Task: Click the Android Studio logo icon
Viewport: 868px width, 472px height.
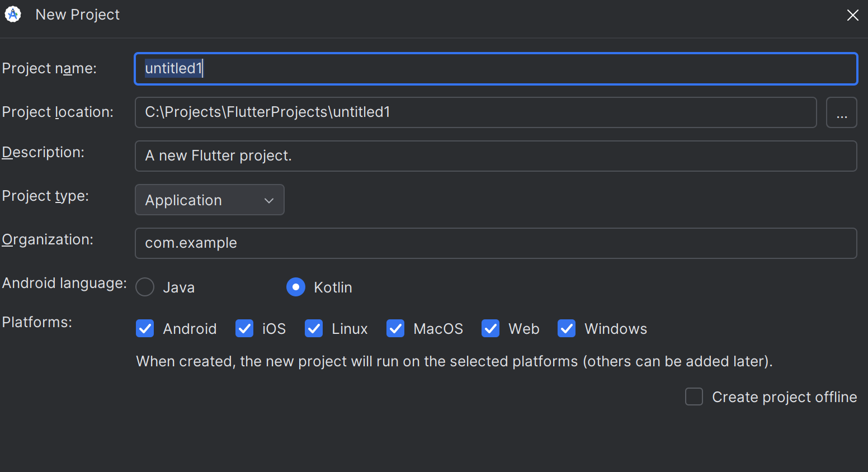Action: 13,15
